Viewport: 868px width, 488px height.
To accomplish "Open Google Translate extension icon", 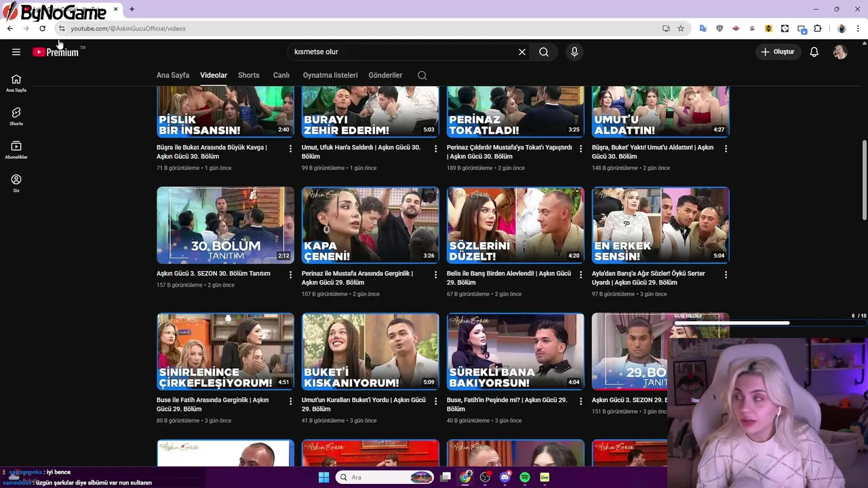I will pos(703,28).
